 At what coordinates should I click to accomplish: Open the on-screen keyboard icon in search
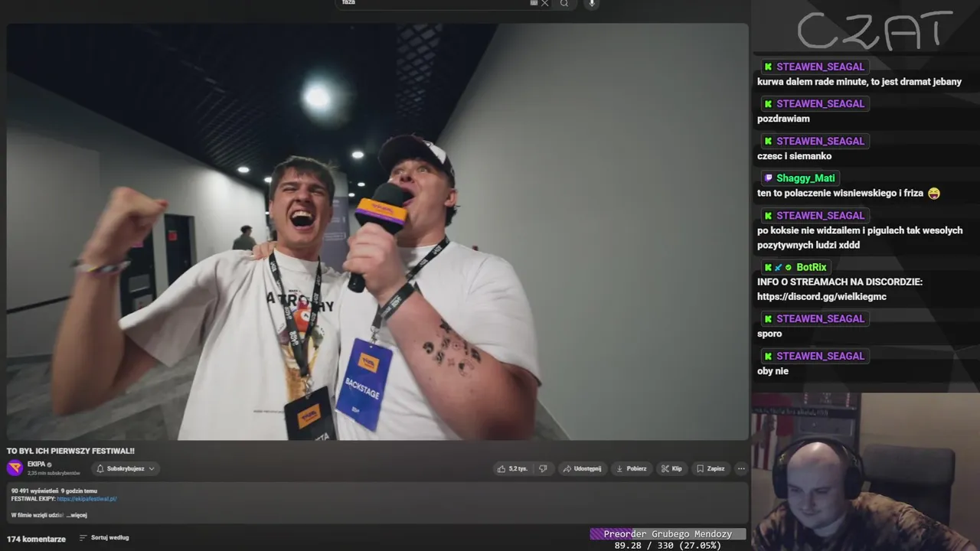(x=534, y=3)
